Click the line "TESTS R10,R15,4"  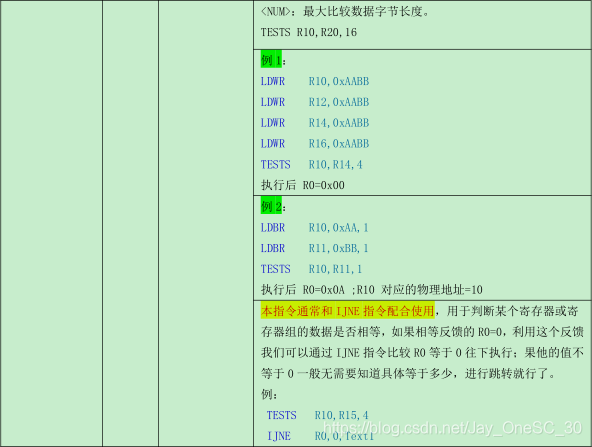[x=317, y=415]
